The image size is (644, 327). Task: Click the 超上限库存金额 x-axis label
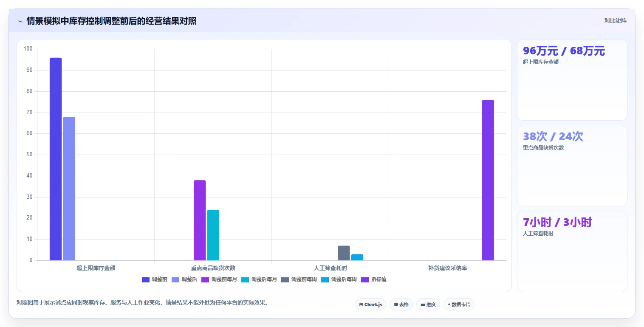click(x=96, y=268)
